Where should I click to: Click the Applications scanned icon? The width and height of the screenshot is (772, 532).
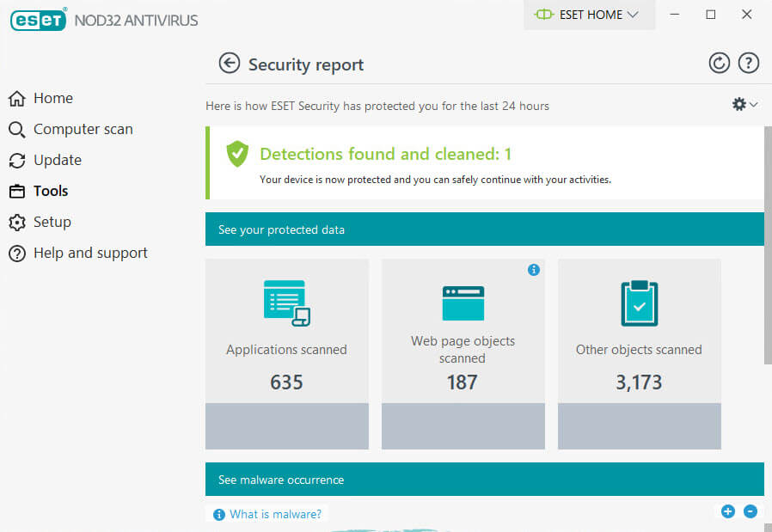(286, 303)
